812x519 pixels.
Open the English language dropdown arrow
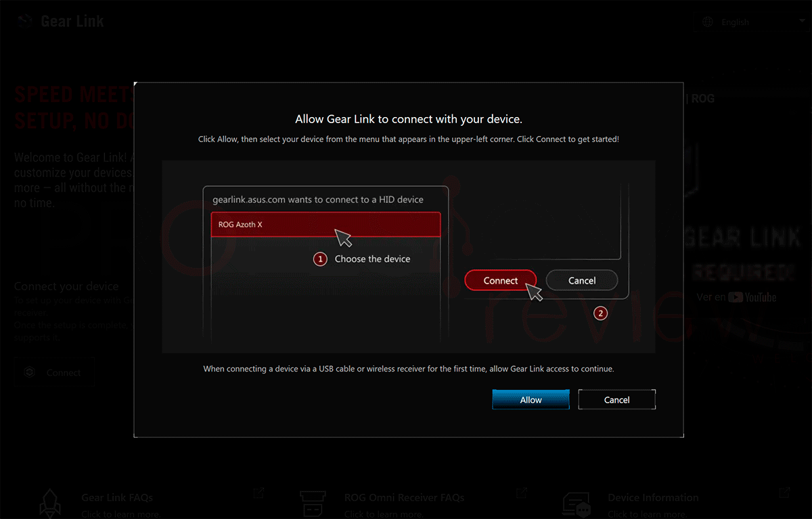pyautogui.click(x=802, y=22)
